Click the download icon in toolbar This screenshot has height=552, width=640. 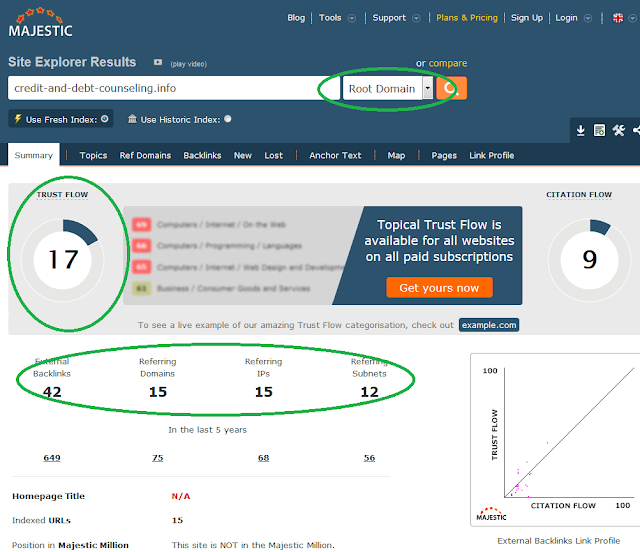(x=580, y=131)
